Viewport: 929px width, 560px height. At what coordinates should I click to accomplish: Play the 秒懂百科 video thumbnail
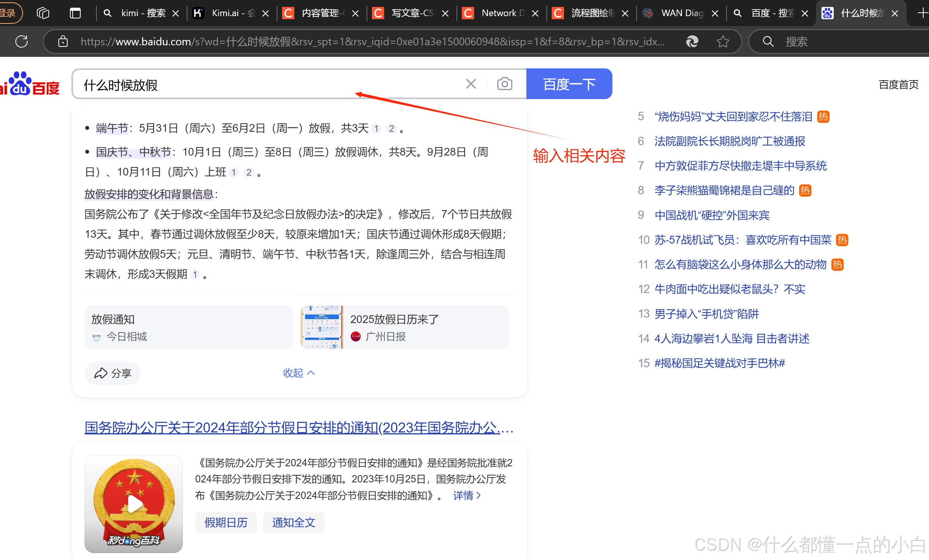pos(134,504)
